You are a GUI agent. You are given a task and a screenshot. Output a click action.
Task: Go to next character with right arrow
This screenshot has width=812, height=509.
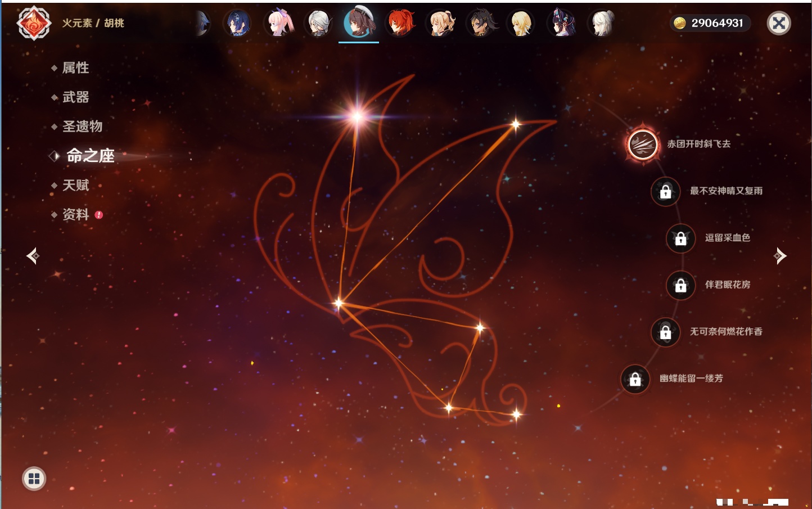tap(780, 256)
